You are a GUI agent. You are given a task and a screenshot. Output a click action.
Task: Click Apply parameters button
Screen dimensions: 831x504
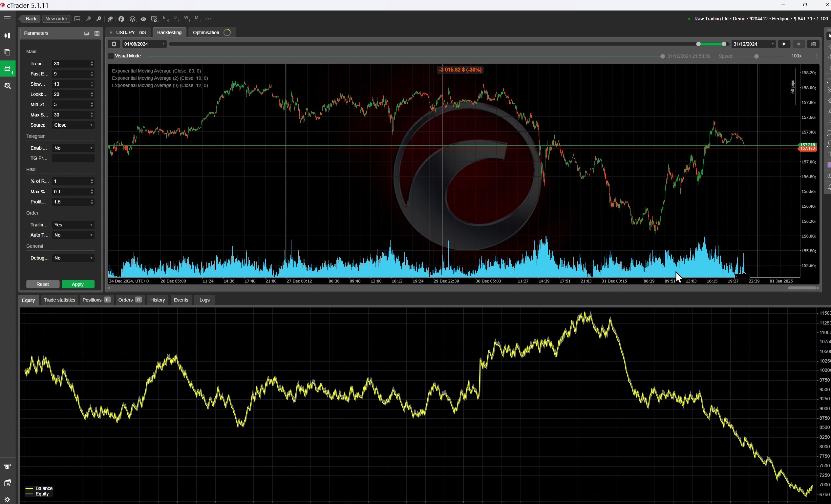coord(78,284)
